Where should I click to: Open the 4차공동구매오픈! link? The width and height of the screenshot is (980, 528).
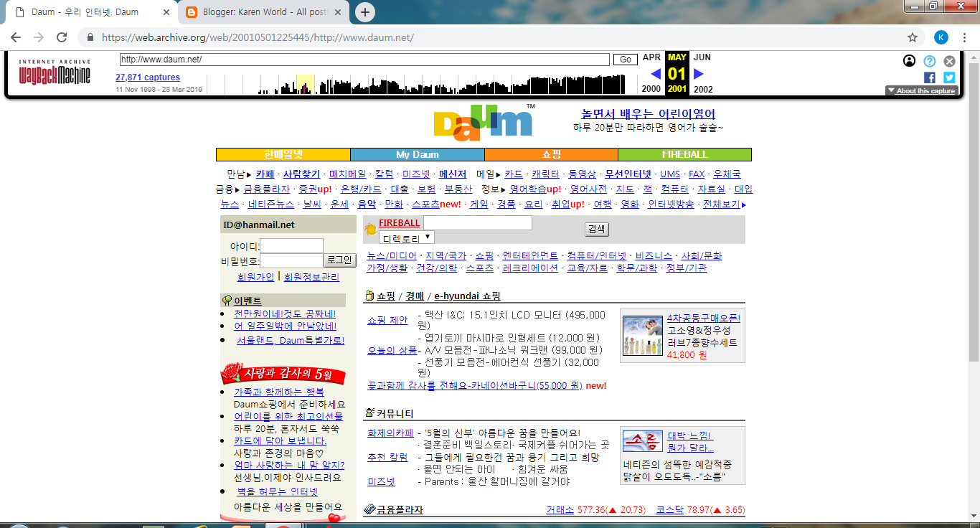click(704, 318)
